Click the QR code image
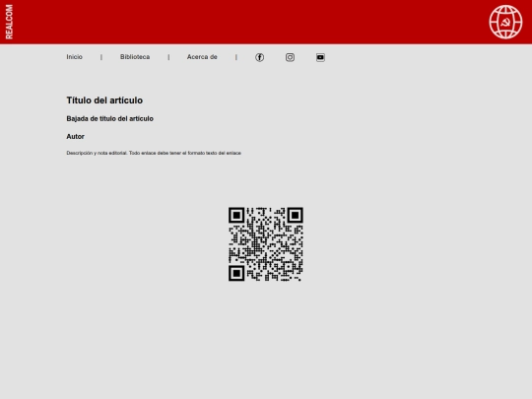This screenshot has height=399, width=532. point(265,244)
